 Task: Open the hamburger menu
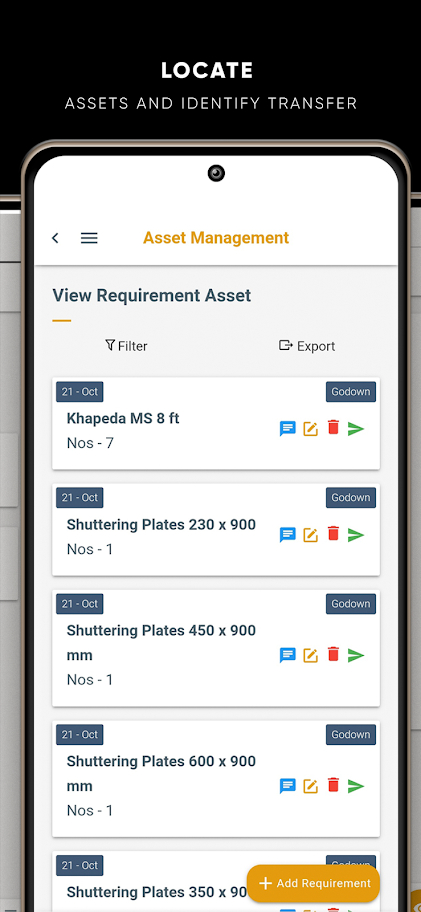coord(89,238)
